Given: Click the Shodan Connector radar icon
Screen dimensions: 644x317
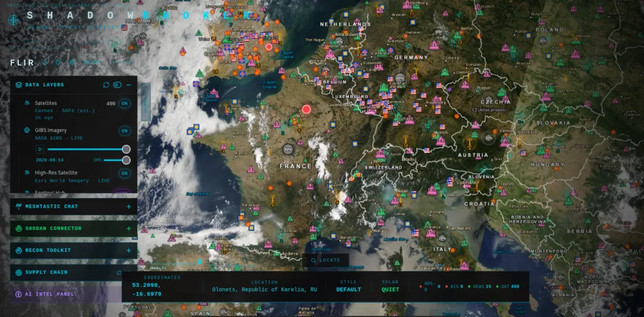Looking at the screenshot, I should click(18, 228).
